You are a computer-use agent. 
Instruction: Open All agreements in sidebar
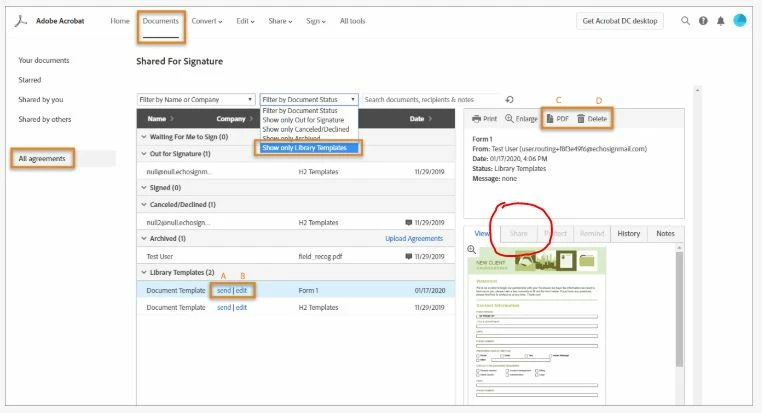[x=42, y=159]
